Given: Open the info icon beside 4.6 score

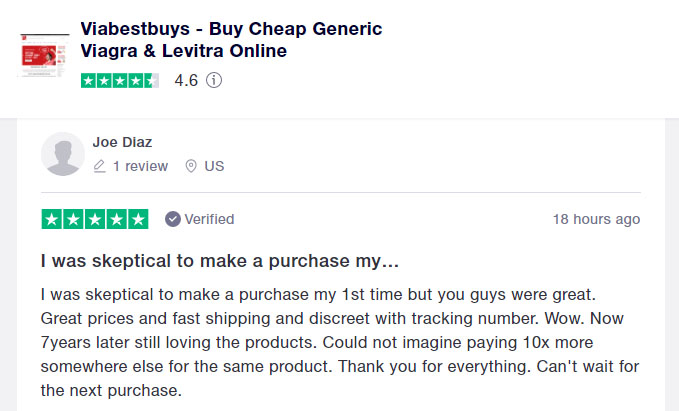Looking at the screenshot, I should click(214, 81).
